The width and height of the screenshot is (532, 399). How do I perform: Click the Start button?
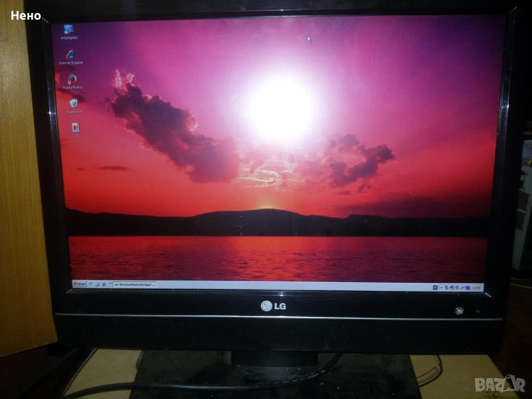click(x=79, y=284)
